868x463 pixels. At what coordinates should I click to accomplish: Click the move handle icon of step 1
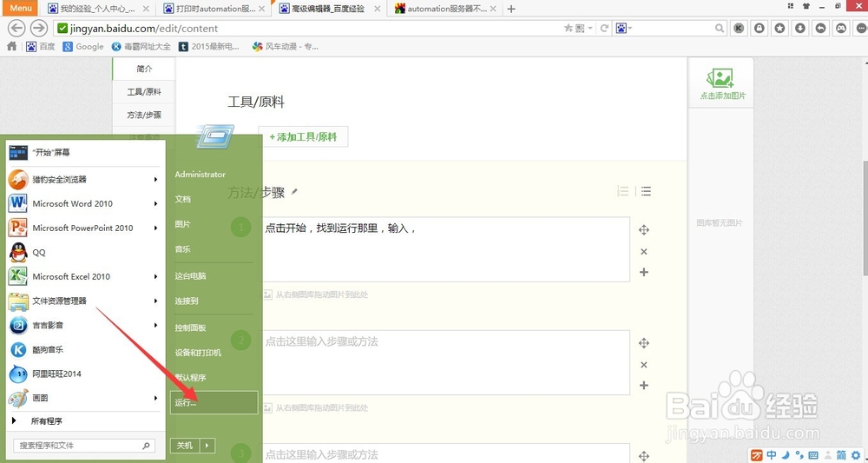(644, 230)
